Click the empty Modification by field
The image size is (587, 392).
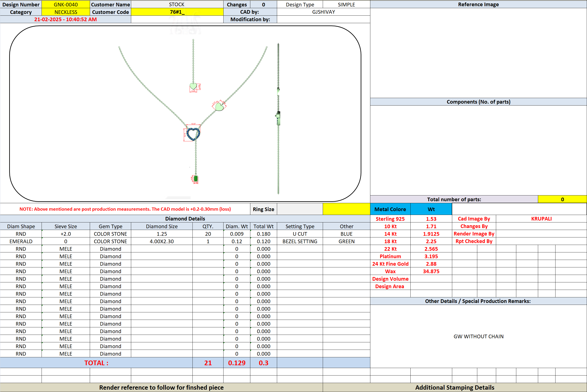point(323,19)
